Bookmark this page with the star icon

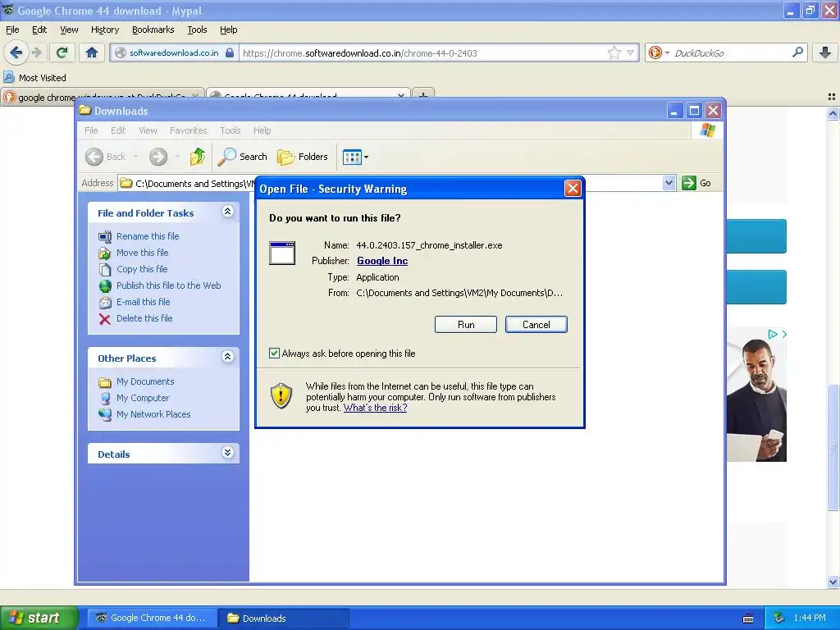click(x=614, y=52)
